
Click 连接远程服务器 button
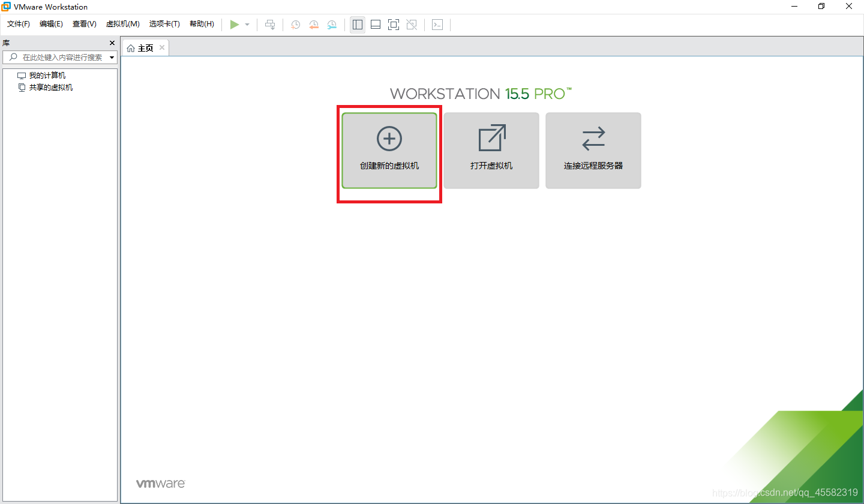pos(593,151)
